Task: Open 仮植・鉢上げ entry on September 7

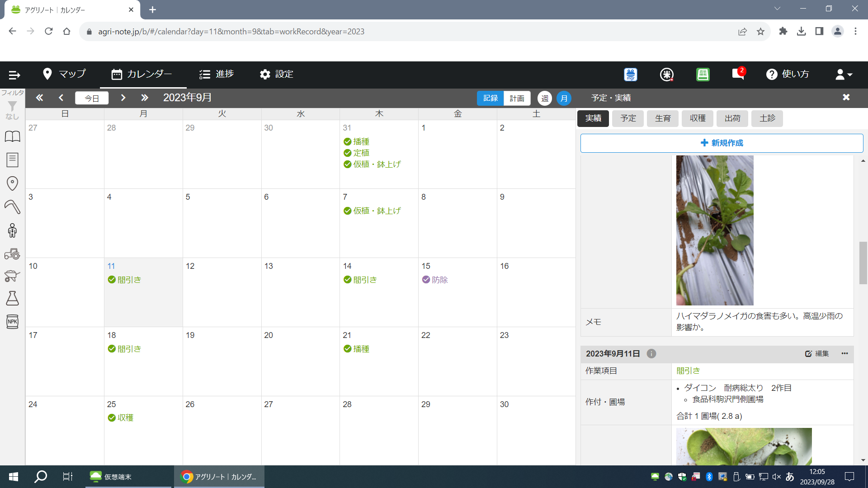Action: coord(372,211)
